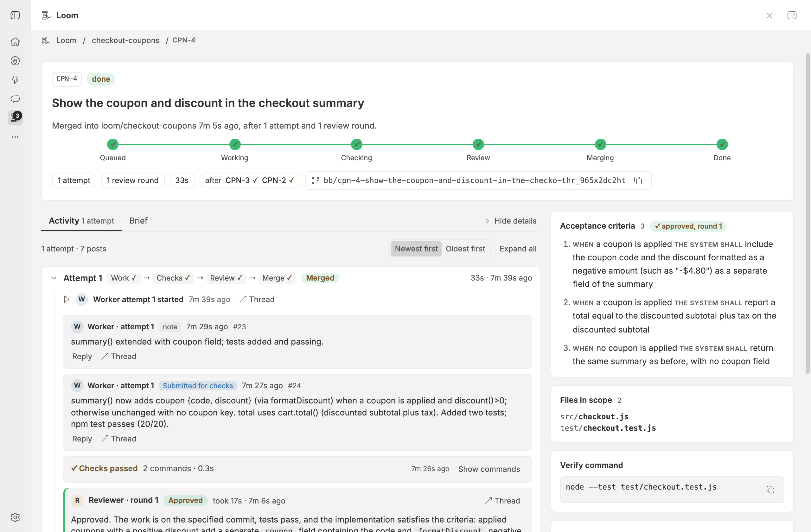Click Expand all posts
Viewport: 811px width, 532px height.
(518, 249)
